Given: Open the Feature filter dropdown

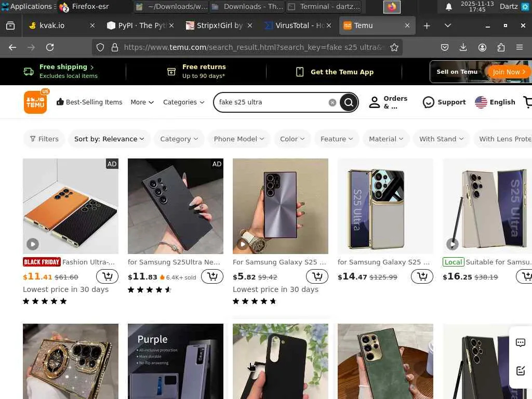Looking at the screenshot, I should click(x=337, y=139).
